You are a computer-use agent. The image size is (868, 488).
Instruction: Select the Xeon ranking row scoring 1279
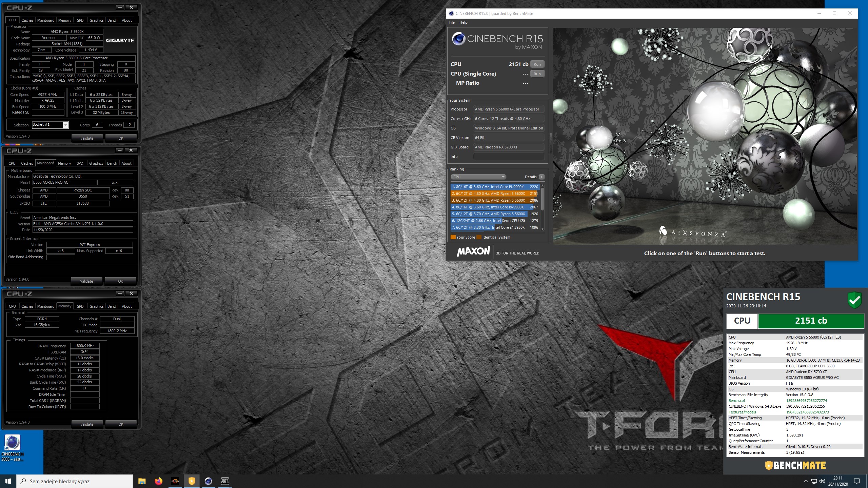(x=495, y=221)
